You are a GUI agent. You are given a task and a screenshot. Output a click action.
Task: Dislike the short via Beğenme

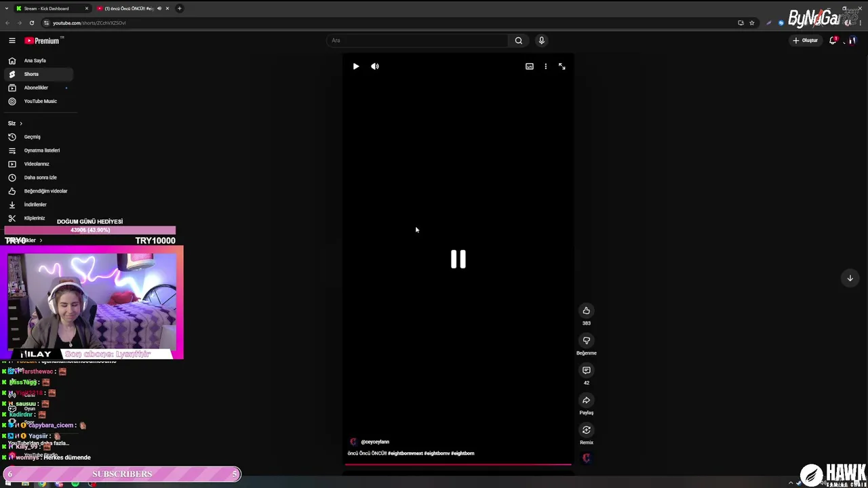(587, 340)
